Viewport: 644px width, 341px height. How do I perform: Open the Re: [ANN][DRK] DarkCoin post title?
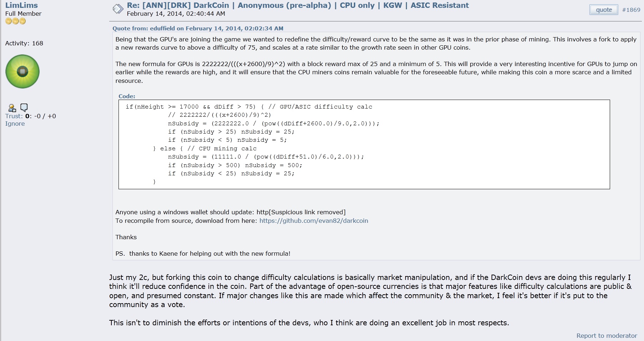(298, 5)
